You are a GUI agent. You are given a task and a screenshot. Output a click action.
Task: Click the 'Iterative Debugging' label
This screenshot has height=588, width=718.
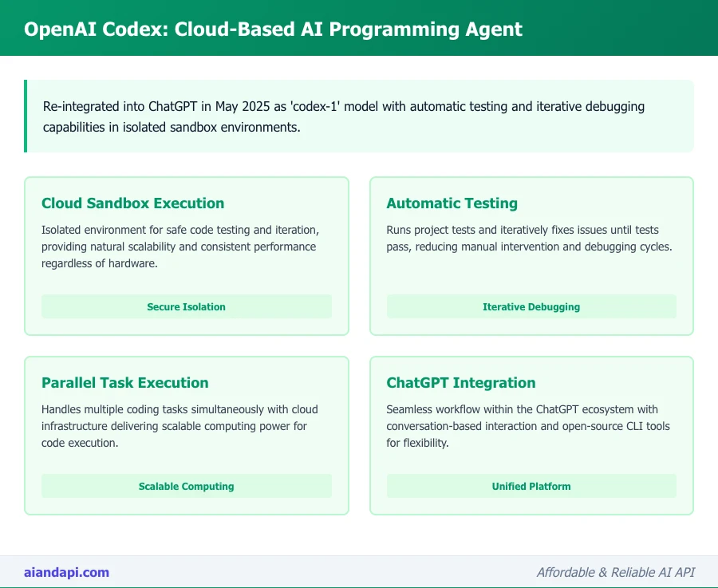(531, 307)
